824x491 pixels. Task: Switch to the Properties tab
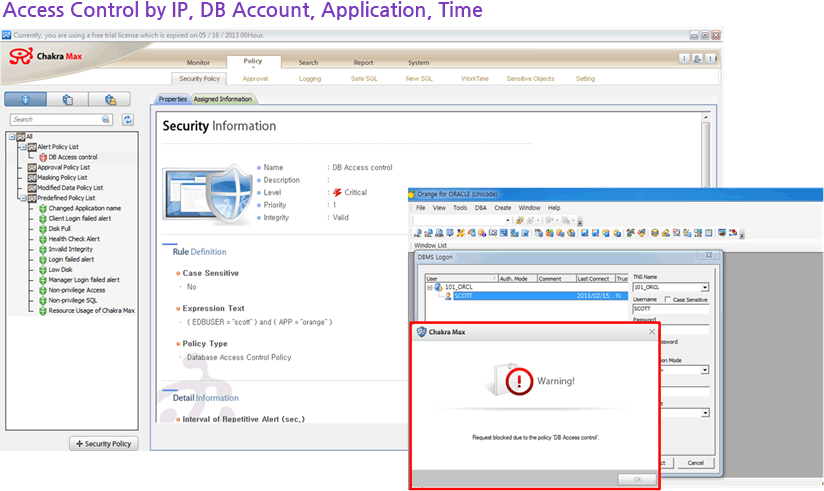(172, 99)
